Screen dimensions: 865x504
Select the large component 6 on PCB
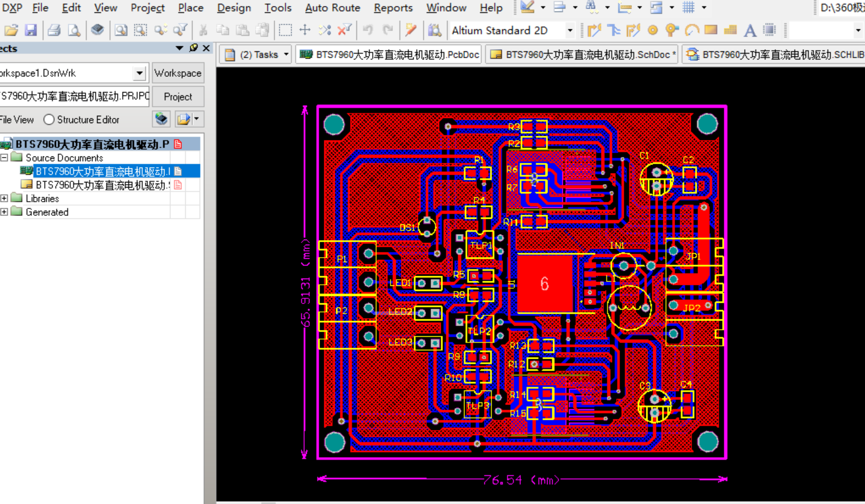click(545, 283)
